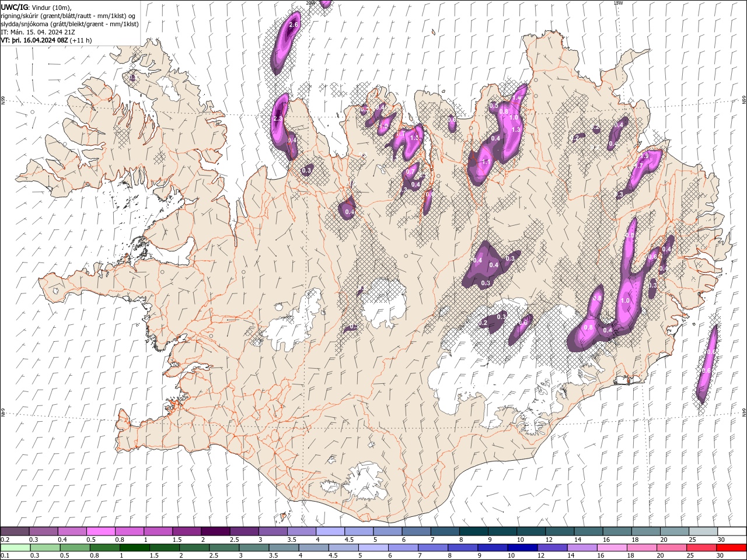Click the 'slydda/snjókoma (grátt/bleikt/grænt' description line

point(70,24)
